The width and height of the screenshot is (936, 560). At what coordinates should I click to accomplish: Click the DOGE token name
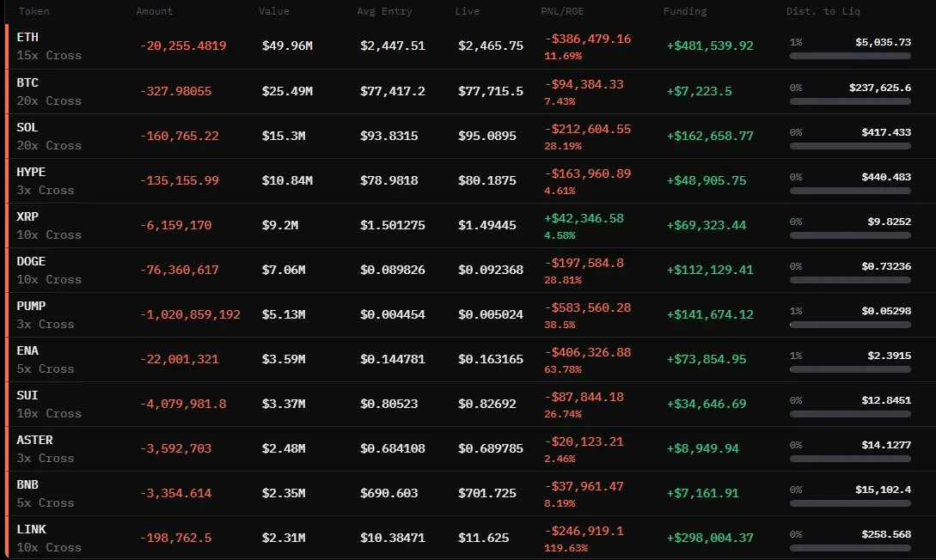[x=31, y=262]
